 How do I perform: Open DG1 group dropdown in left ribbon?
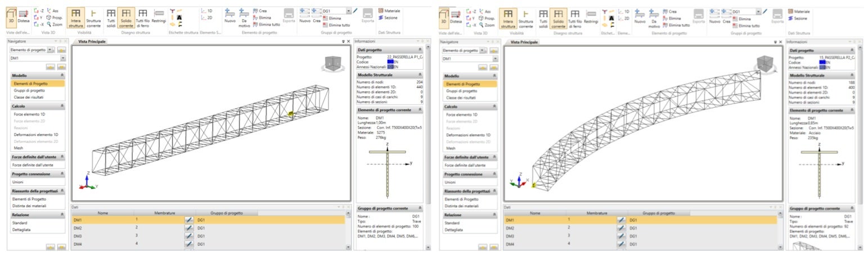coord(349,11)
